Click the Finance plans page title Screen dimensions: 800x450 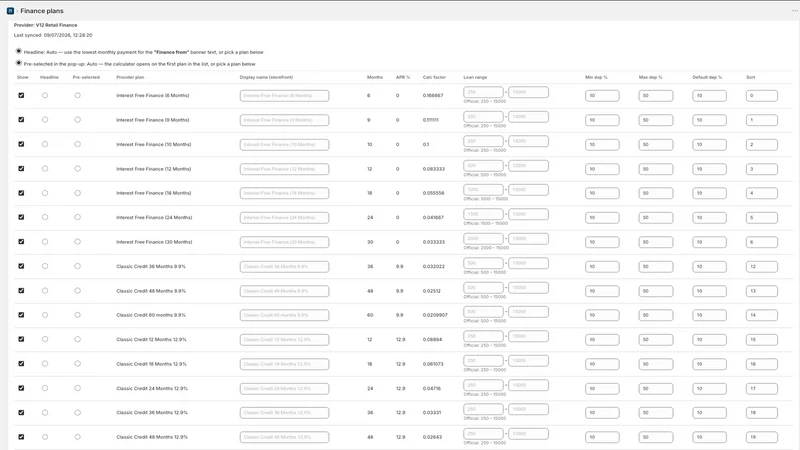(x=42, y=11)
